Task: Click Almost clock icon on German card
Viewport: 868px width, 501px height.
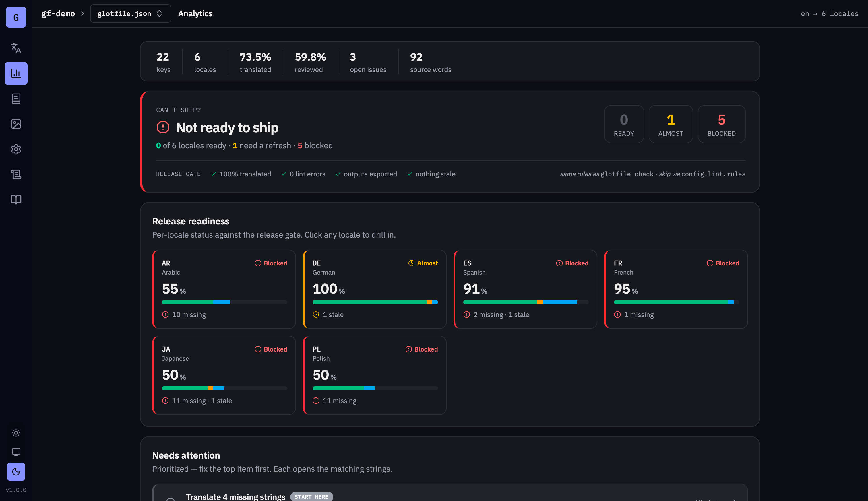Action: (x=411, y=263)
